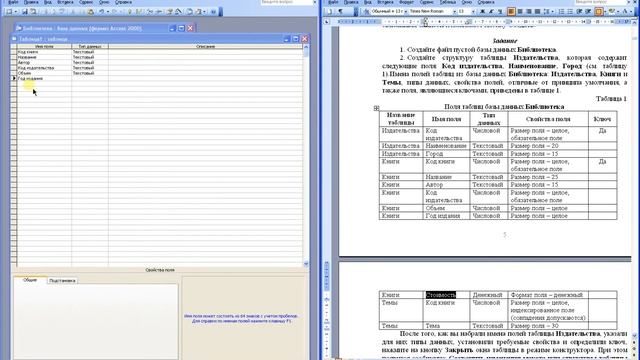The height and width of the screenshot is (360, 640).
Task: Toggle bold formatting in Word
Action: [482, 11]
